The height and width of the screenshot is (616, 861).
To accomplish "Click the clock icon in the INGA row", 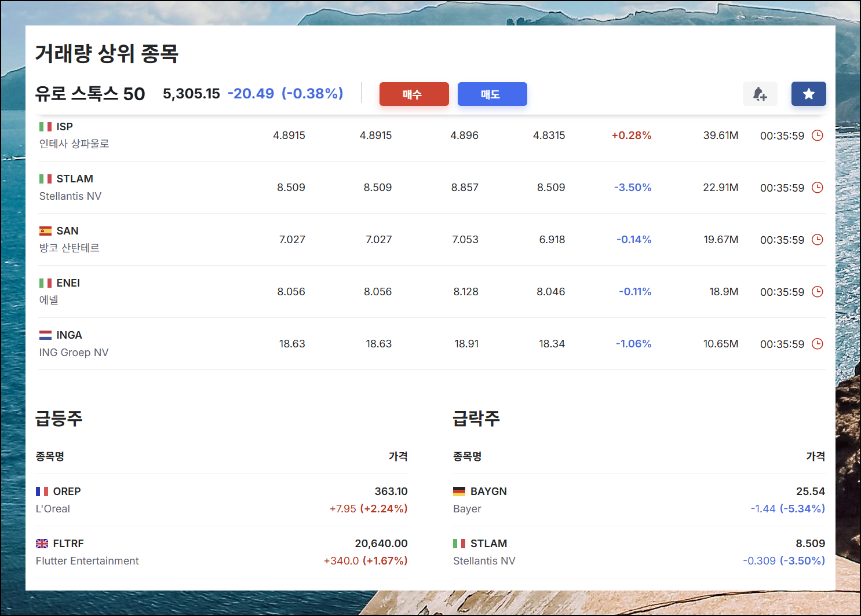I will [x=817, y=344].
